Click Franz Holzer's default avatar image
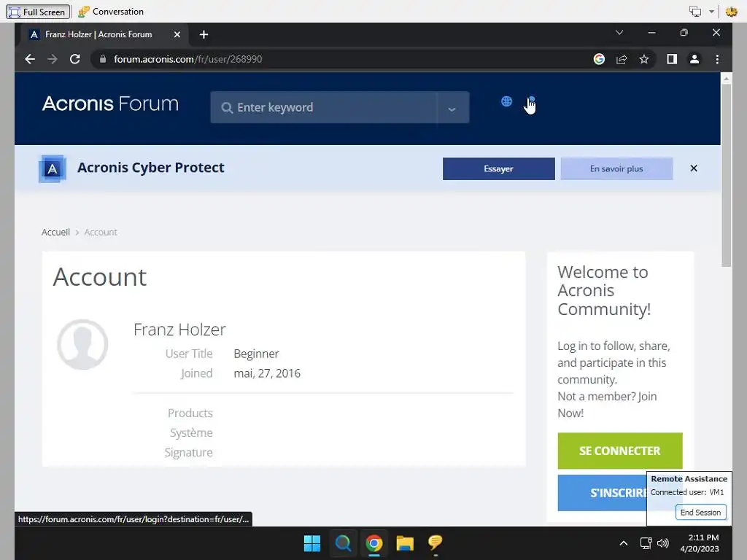 point(82,344)
